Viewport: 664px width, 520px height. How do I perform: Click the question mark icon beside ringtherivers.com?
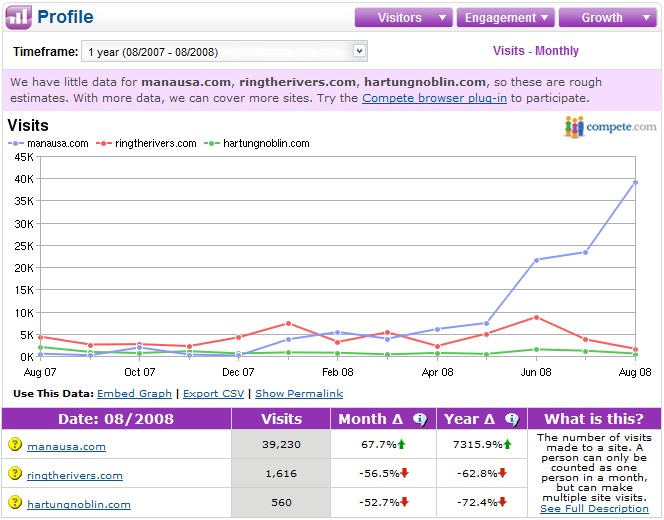coord(15,475)
